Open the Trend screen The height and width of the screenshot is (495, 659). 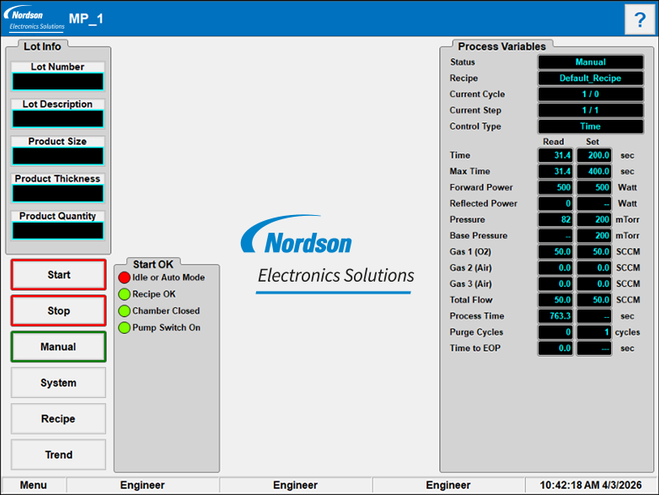[58, 455]
